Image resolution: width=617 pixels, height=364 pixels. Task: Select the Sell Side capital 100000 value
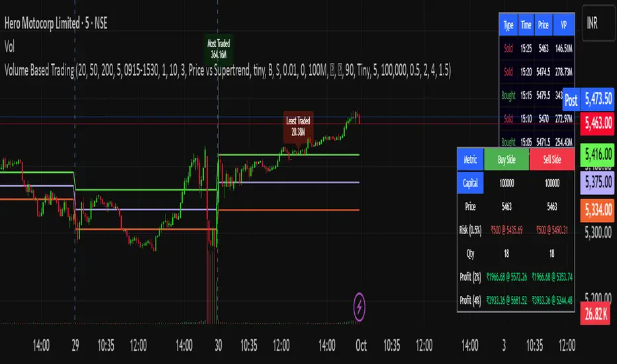point(551,183)
